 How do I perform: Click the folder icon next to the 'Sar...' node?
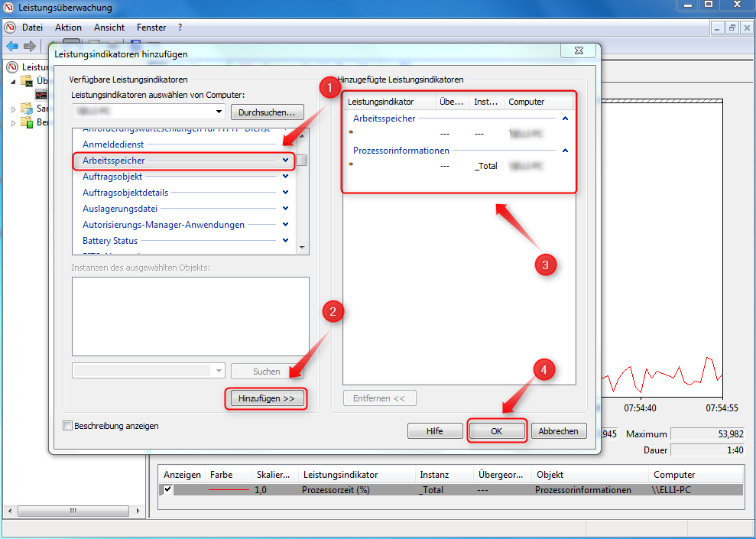(25, 109)
